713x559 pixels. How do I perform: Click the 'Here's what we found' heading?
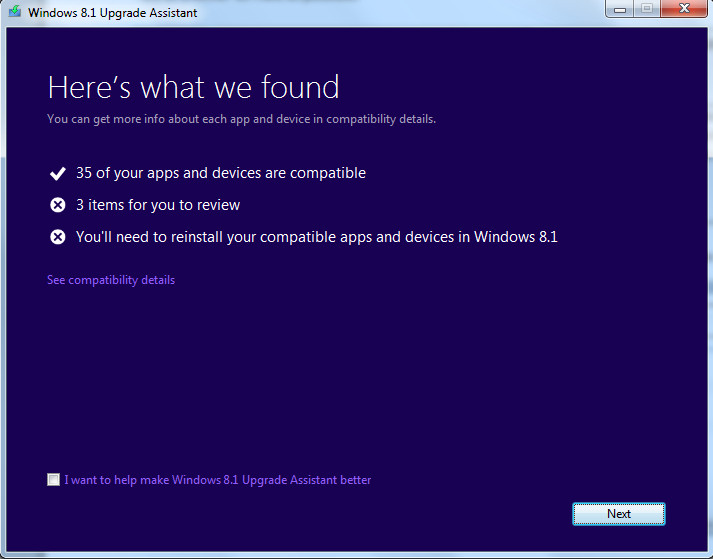(x=194, y=87)
